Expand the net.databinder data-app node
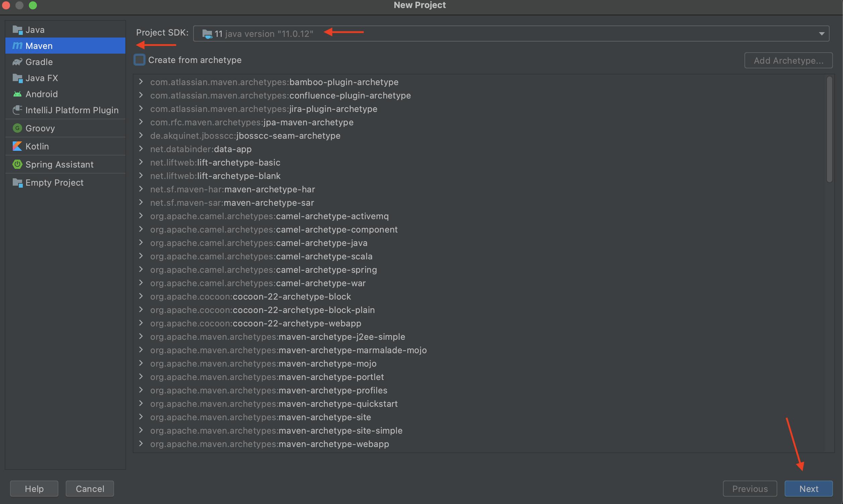The width and height of the screenshot is (843, 504). (x=141, y=149)
